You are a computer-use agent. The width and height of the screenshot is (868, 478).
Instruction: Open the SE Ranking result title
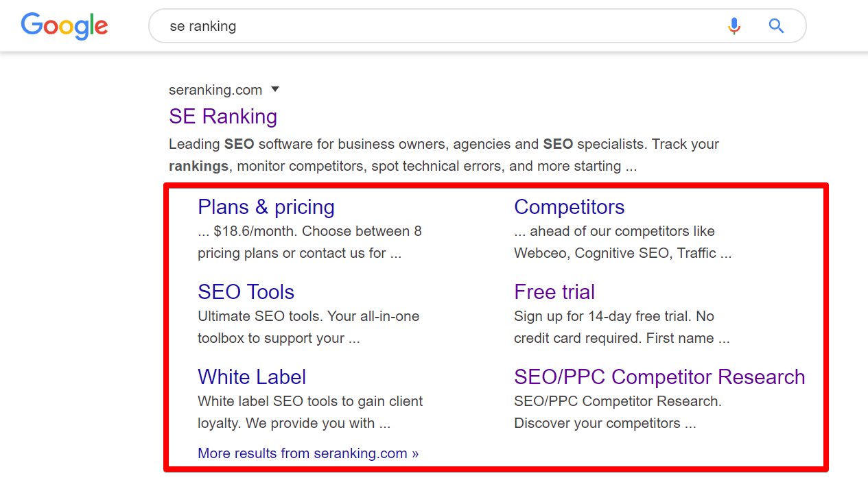[223, 117]
